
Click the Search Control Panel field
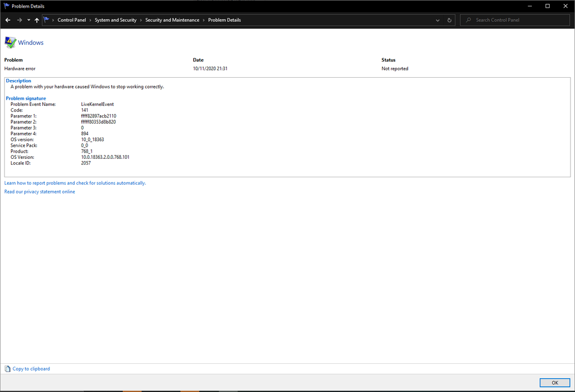tap(515, 20)
